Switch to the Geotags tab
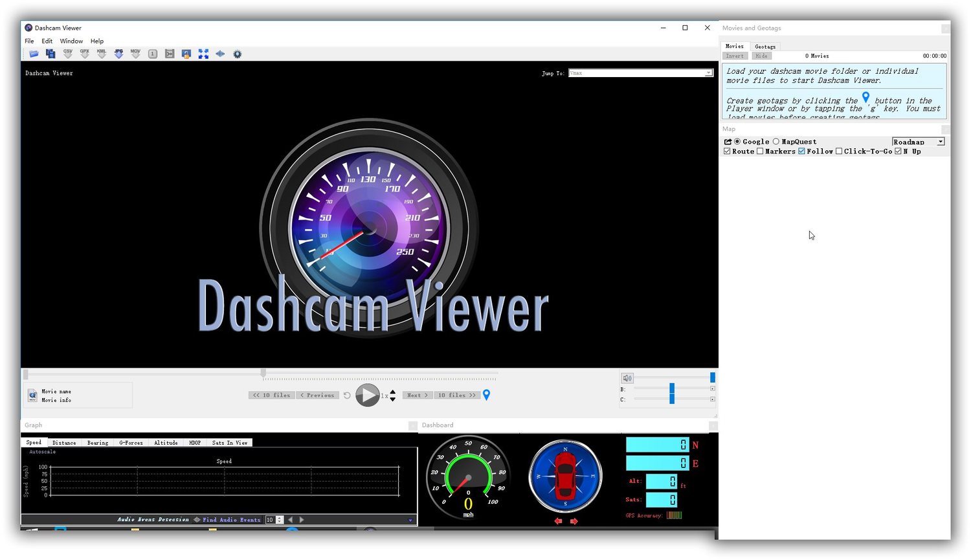 (x=765, y=47)
